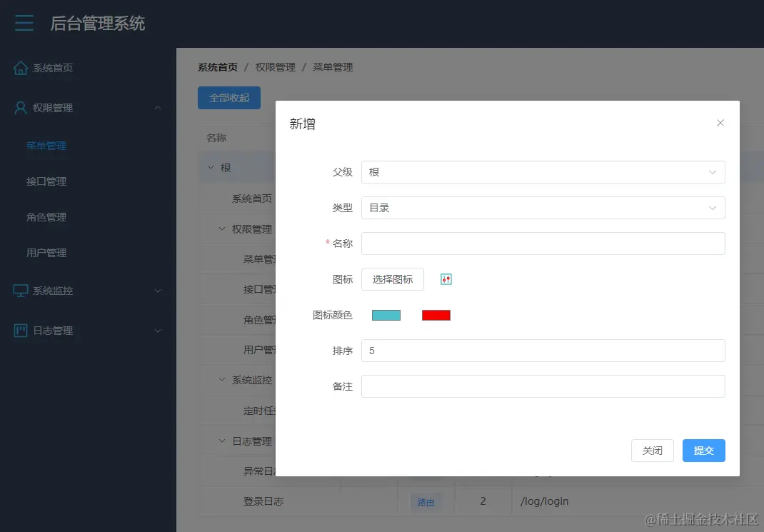Click the /log/login path cell
The height and width of the screenshot is (532, 764).
coord(544,501)
